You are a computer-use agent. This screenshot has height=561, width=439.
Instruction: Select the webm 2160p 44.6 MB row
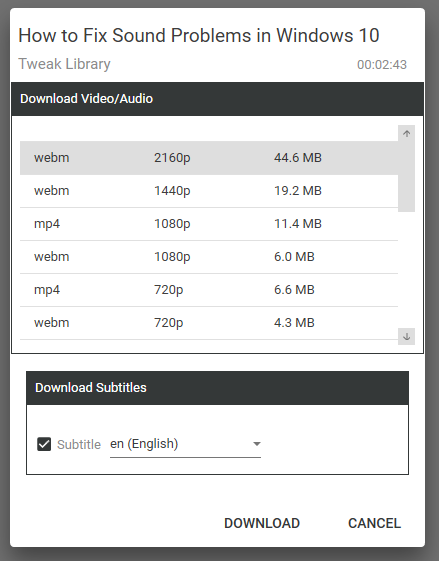(209, 158)
